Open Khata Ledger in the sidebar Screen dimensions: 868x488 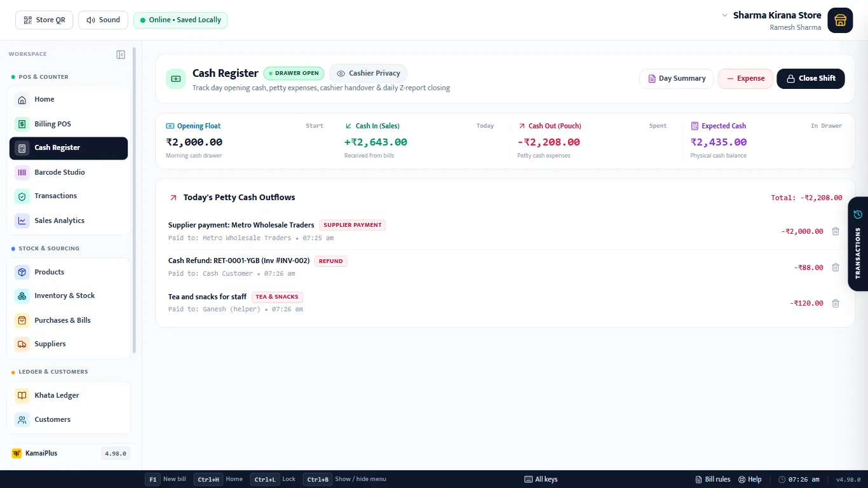click(x=69, y=395)
